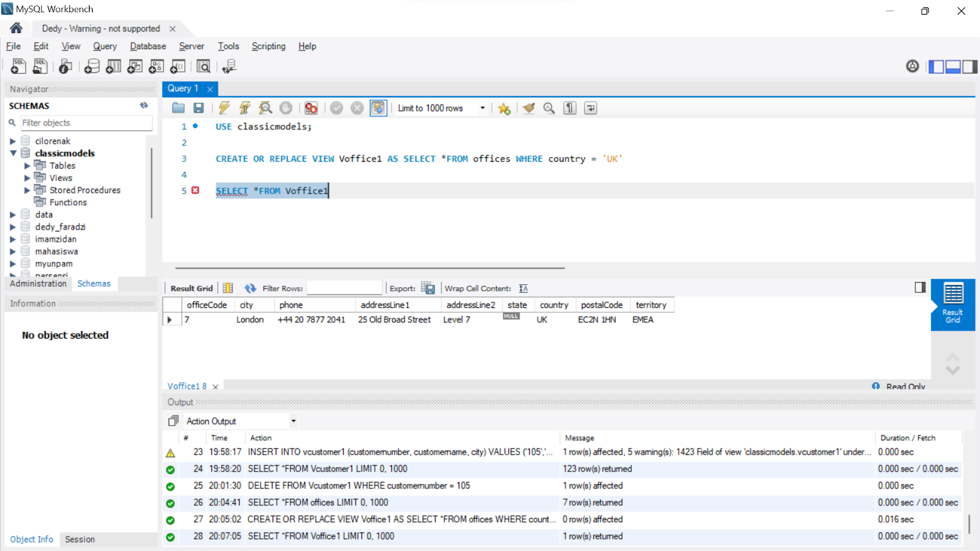This screenshot has height=551, width=980.
Task: Close the Query 1 tab
Action: [x=210, y=89]
